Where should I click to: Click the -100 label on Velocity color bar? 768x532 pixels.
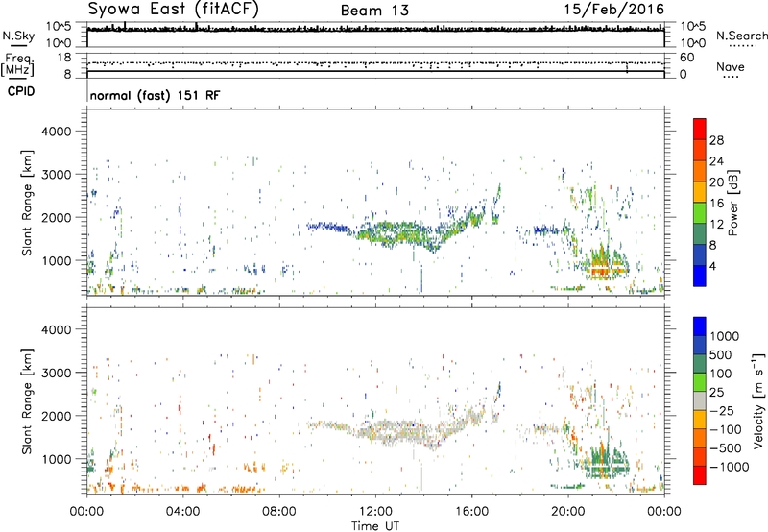tap(726, 429)
